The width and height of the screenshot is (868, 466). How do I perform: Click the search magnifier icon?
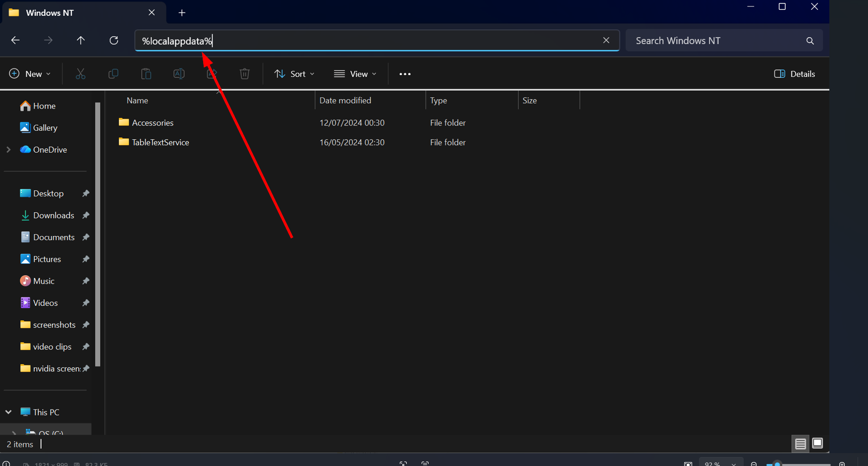tap(810, 41)
